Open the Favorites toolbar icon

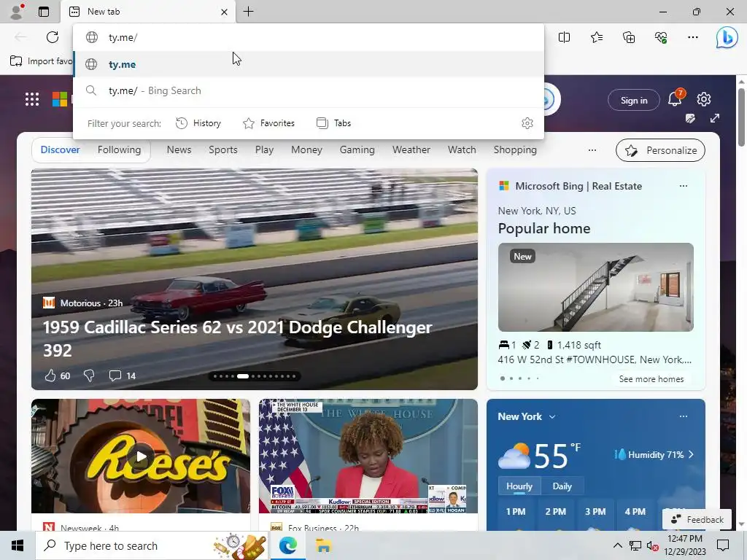tap(597, 37)
